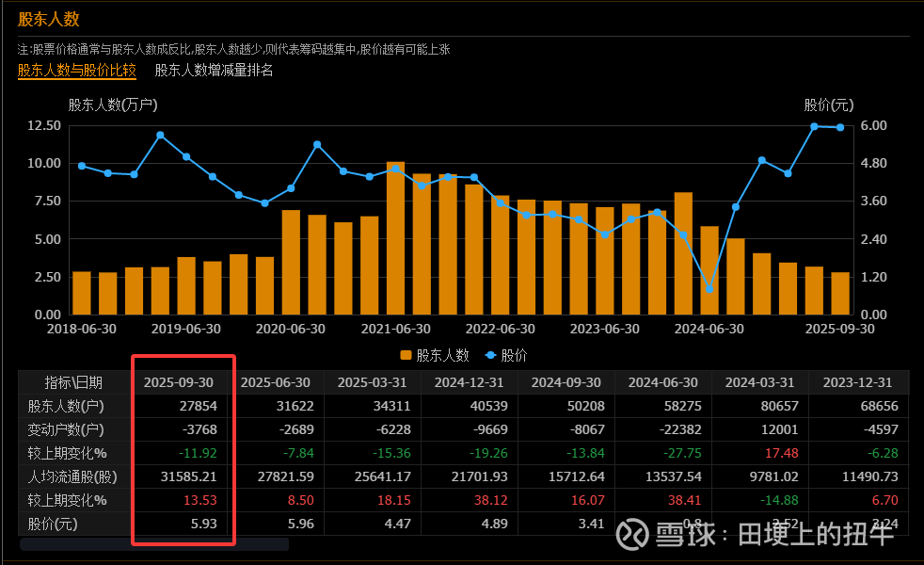Click the stock price value 5.93
924x565 pixels.
(x=204, y=524)
